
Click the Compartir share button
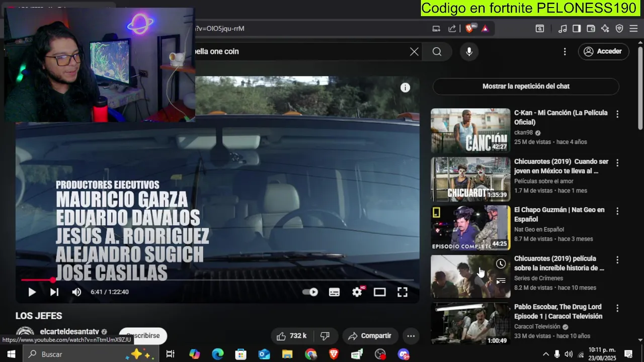(x=370, y=336)
